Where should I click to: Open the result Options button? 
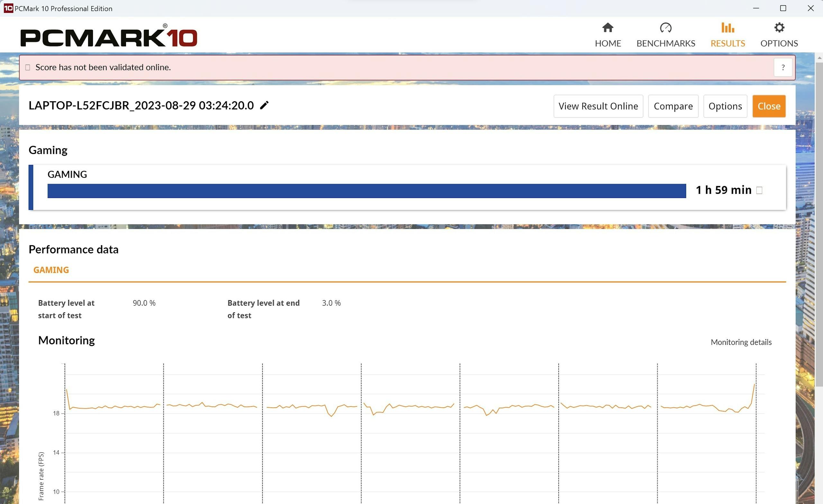coord(725,106)
